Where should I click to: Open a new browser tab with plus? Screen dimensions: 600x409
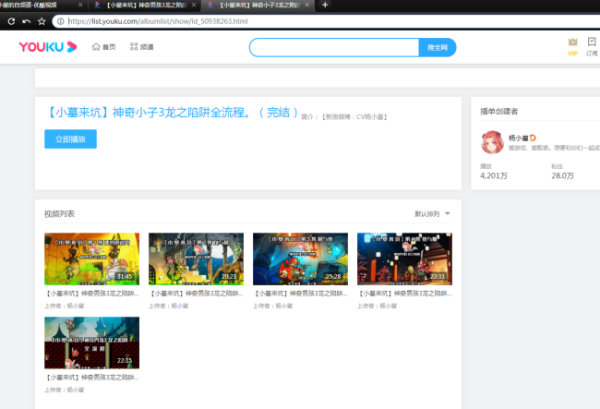pos(325,5)
